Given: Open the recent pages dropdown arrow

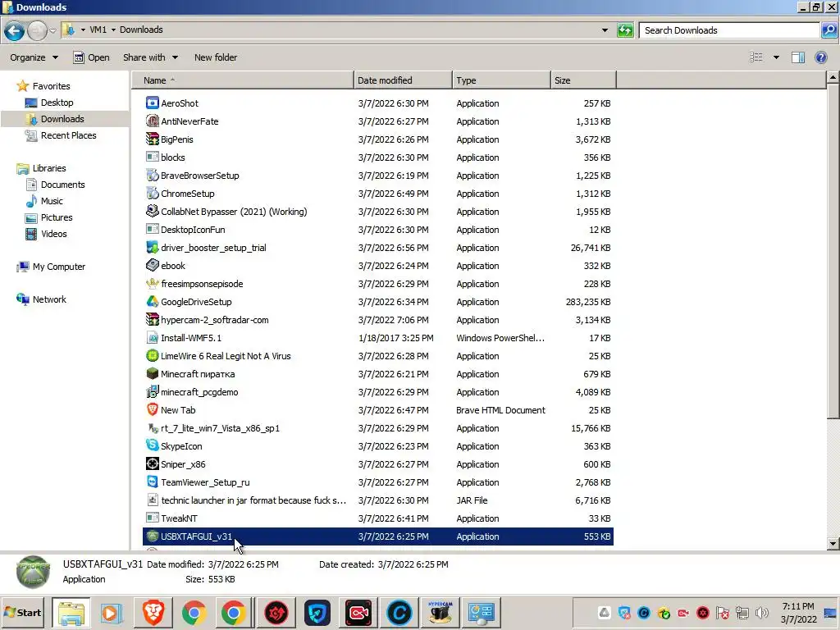Looking at the screenshot, I should (52, 30).
